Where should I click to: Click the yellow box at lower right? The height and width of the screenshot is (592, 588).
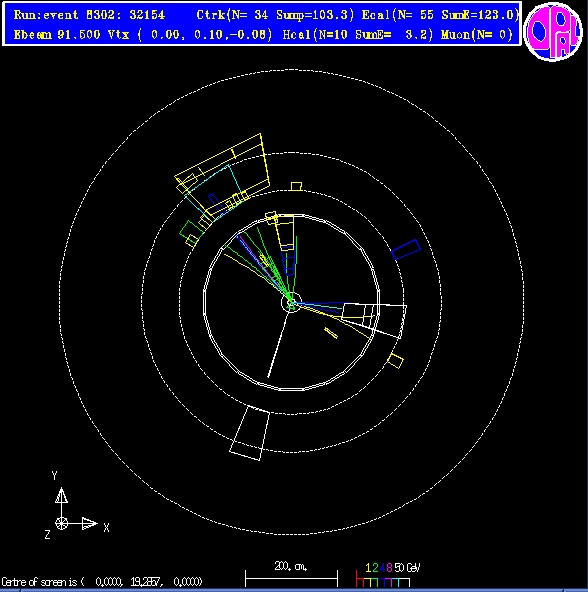click(x=395, y=361)
